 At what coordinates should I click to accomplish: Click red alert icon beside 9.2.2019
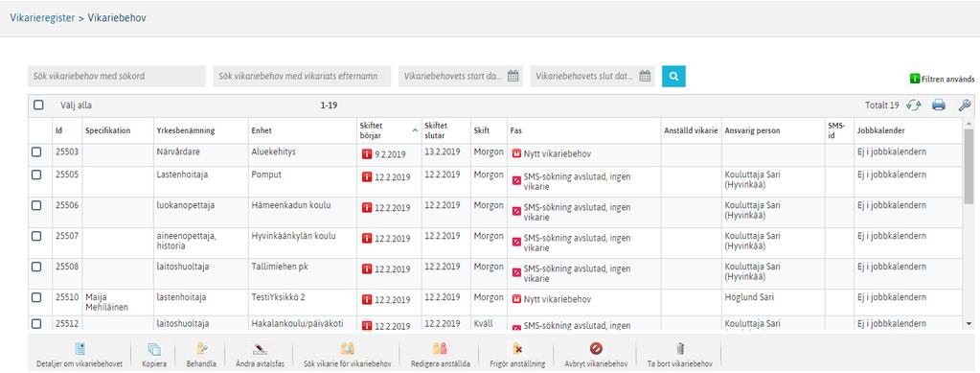click(x=367, y=155)
